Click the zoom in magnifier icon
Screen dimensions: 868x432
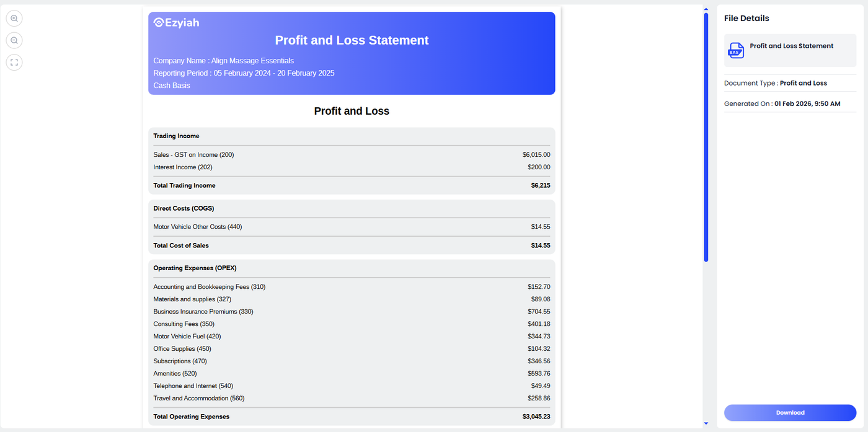[x=14, y=19]
